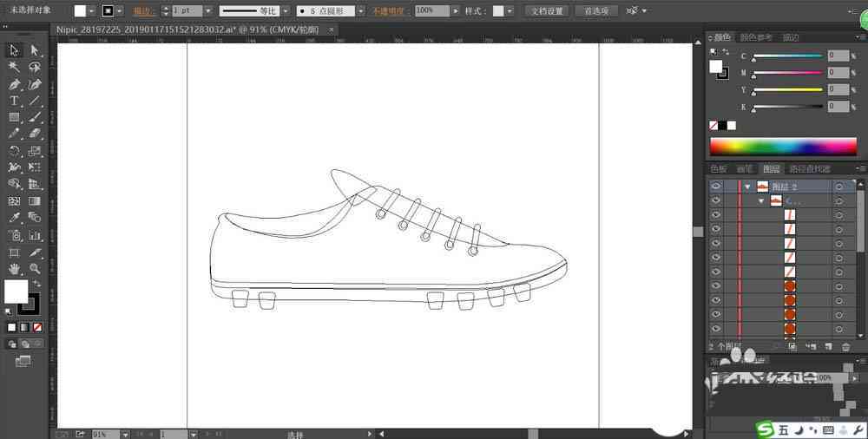The image size is (868, 439).
Task: Open the 描边 stroke panel tab
Action: 791,37
